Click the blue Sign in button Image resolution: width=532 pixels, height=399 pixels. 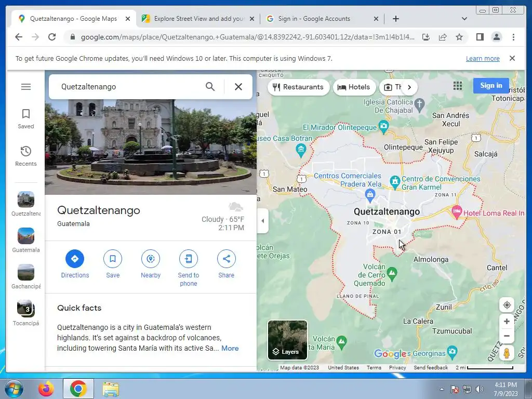pos(491,86)
